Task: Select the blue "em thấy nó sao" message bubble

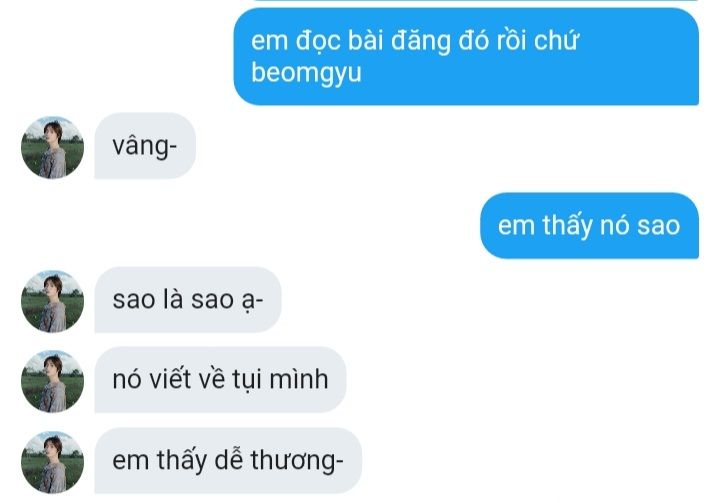Action: pyautogui.click(x=590, y=226)
